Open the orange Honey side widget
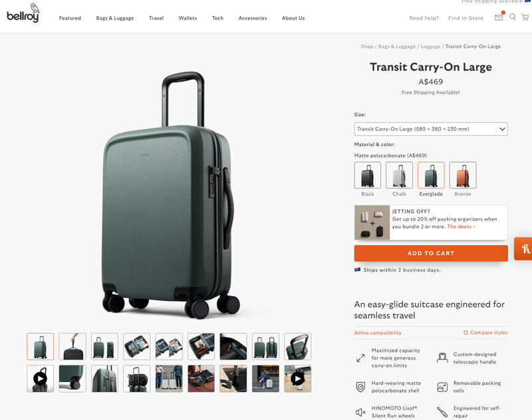Viewport: 532px width, 420px height. point(523,249)
